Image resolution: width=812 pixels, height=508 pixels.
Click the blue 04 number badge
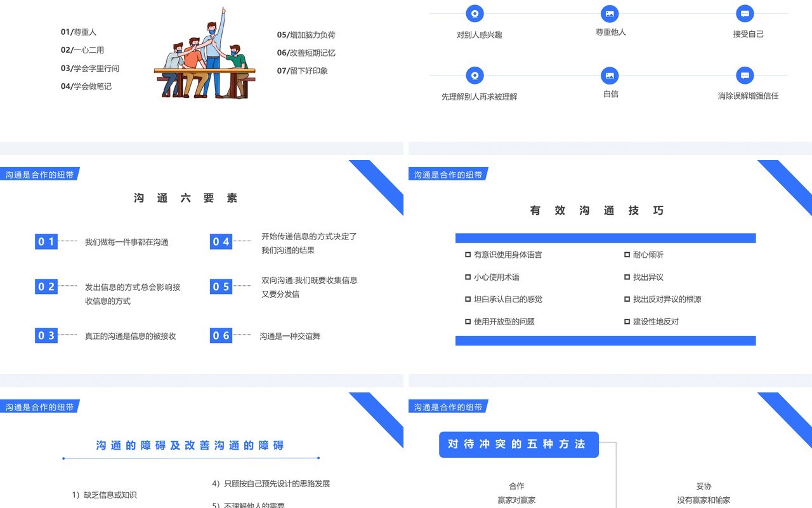(x=221, y=241)
